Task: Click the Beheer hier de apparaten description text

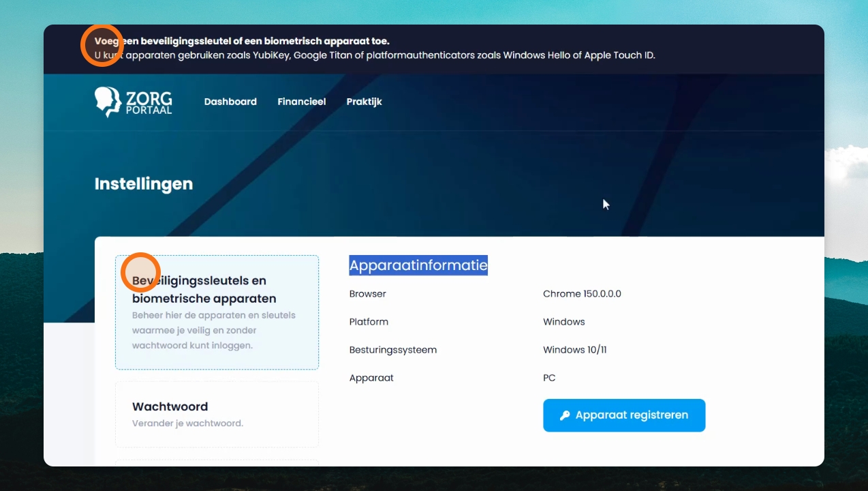Action: (214, 331)
